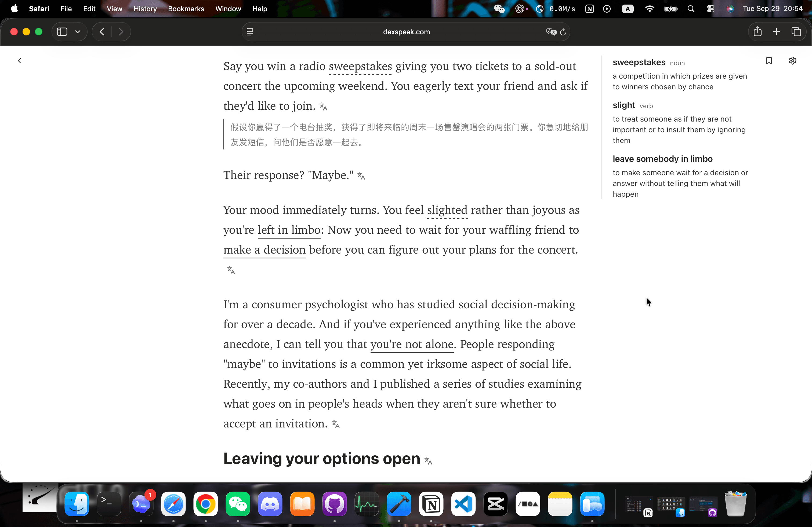This screenshot has height=527, width=812.
Task: Click Safari's translate icon in the address bar
Action: (551, 32)
